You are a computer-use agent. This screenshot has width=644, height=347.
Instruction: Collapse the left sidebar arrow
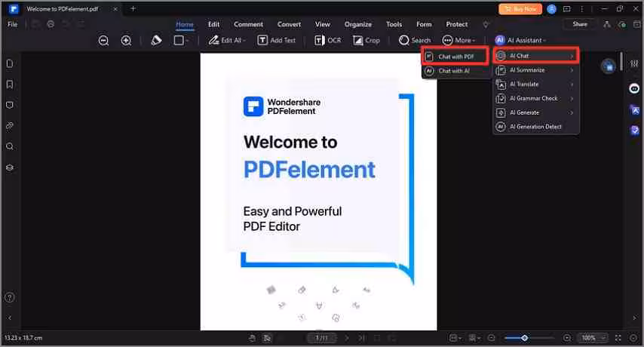(10, 318)
